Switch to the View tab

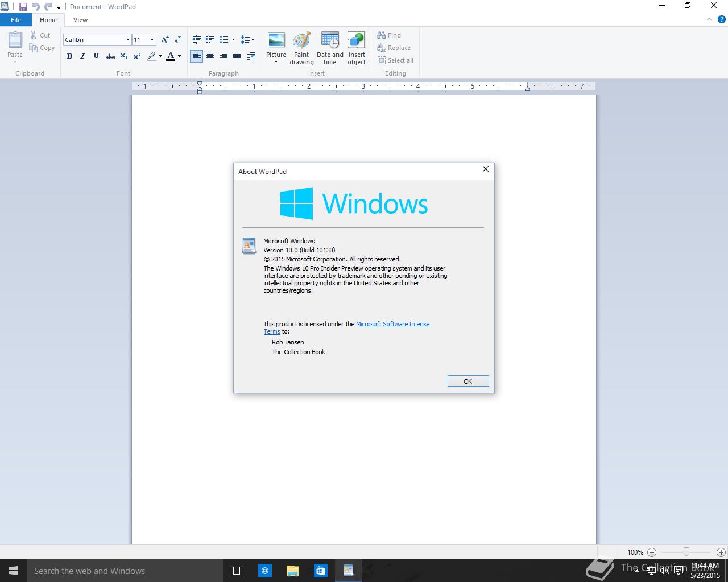(x=80, y=20)
